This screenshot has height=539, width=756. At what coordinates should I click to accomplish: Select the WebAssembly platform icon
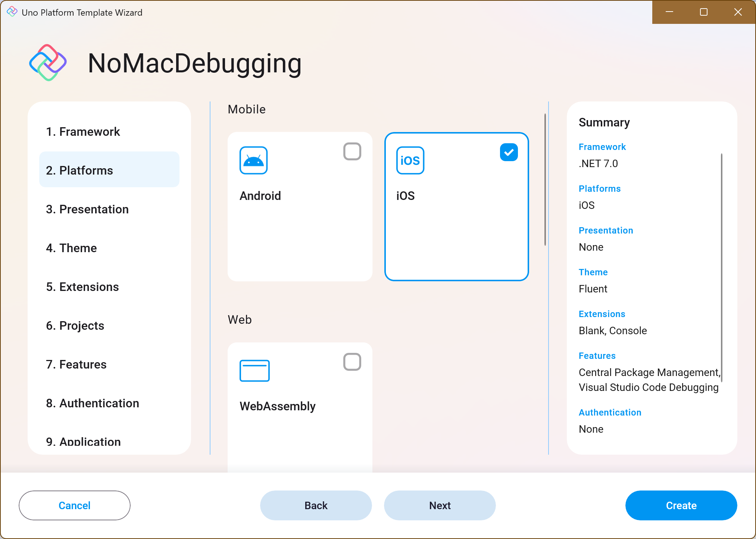pyautogui.click(x=254, y=370)
